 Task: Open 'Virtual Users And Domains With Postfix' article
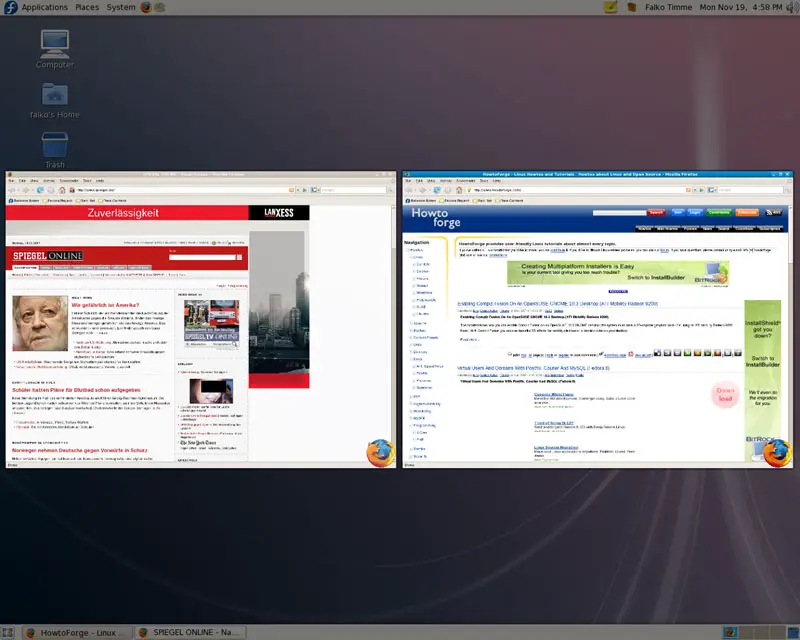[x=533, y=368]
